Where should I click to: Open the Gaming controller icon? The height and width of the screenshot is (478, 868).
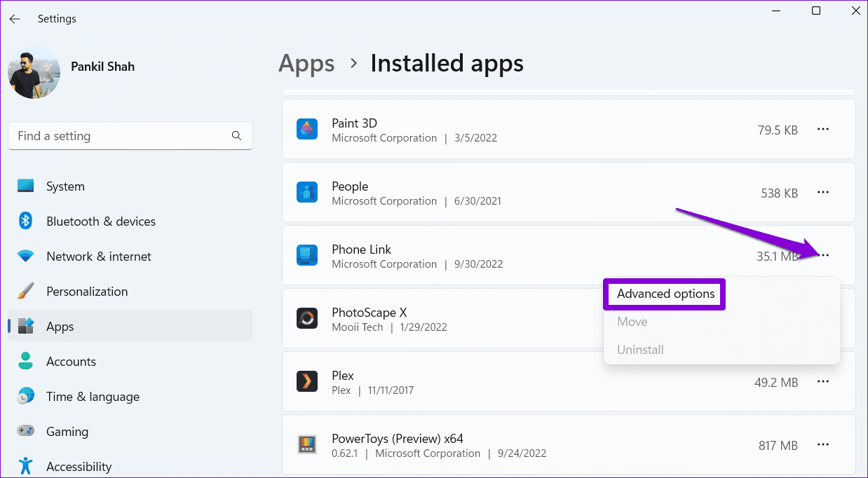point(26,432)
